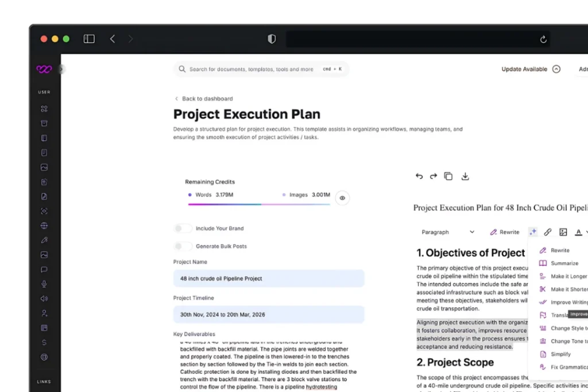Copy the generated document content

(448, 176)
